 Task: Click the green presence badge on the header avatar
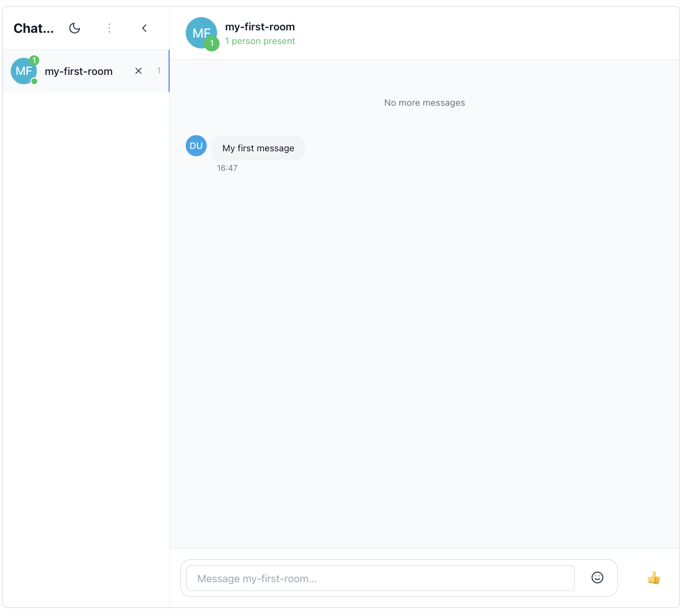click(x=212, y=43)
